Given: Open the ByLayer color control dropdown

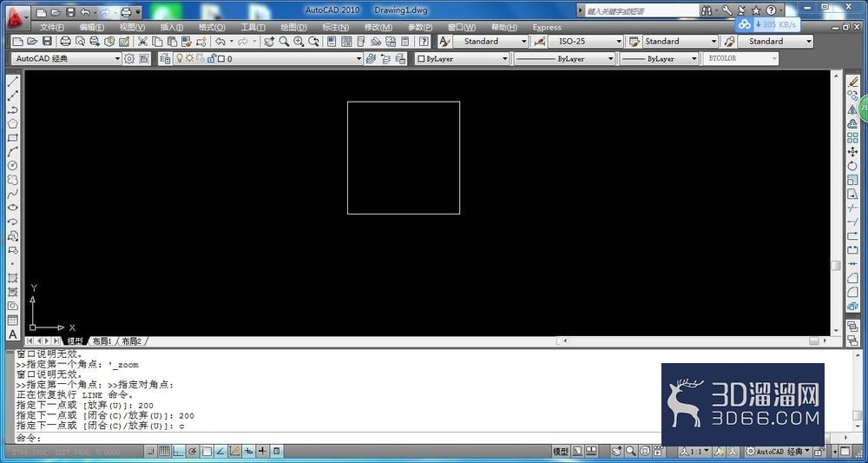Looking at the screenshot, I should [463, 58].
